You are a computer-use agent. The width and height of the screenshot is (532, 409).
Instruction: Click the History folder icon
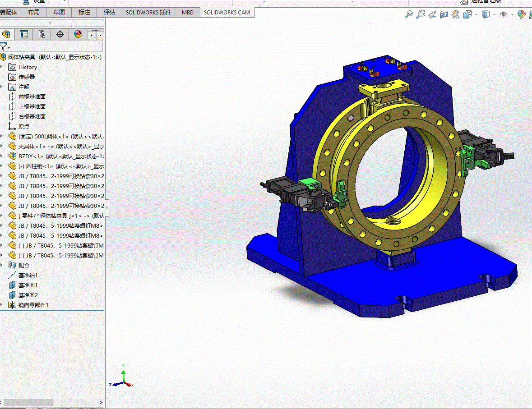12,67
